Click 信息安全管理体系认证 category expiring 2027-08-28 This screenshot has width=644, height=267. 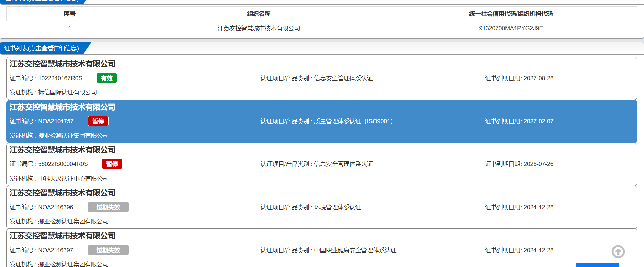pyautogui.click(x=343, y=78)
